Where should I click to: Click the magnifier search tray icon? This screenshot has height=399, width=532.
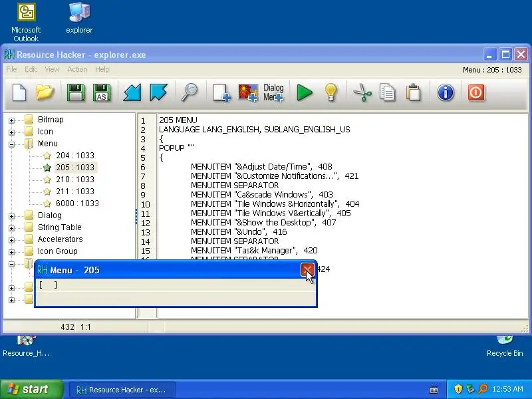point(483,389)
